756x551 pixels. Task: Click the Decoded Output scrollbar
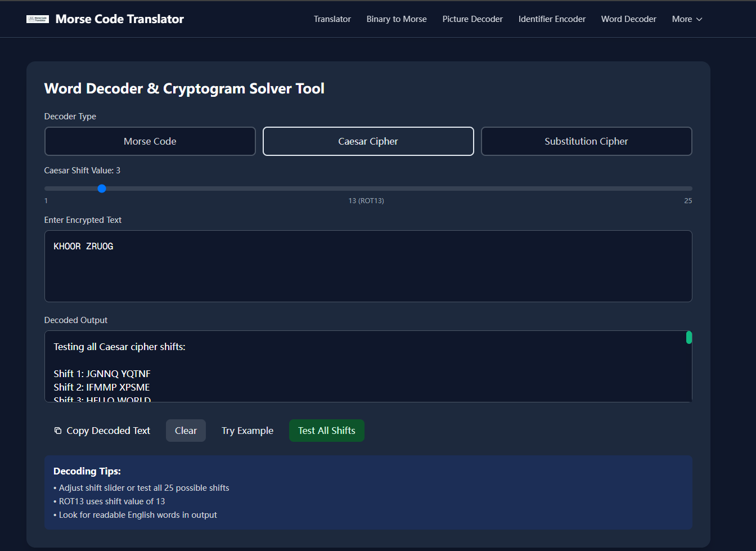[x=689, y=338]
